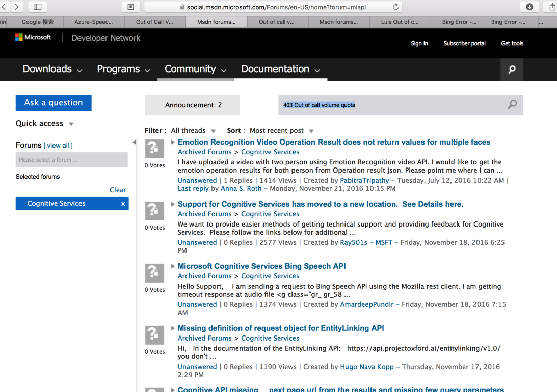Open Hugo Nava Kopp's profile link
The height and width of the screenshot is (392, 557).
point(366,367)
